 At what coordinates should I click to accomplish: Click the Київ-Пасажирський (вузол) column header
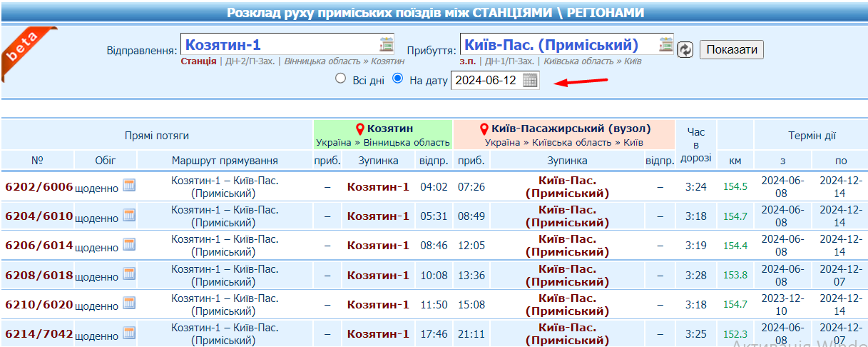(x=570, y=129)
